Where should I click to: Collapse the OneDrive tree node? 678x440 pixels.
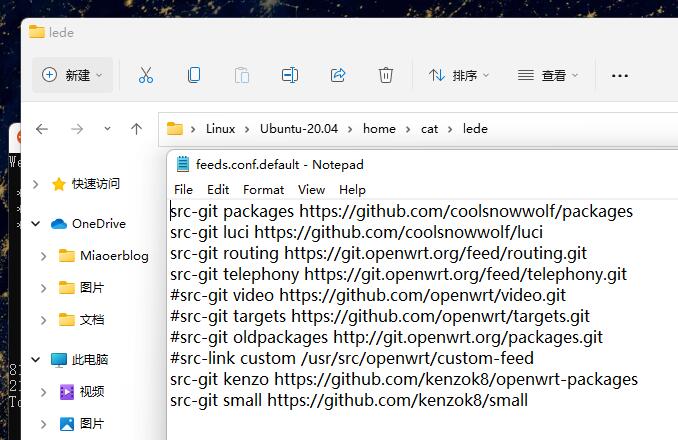click(35, 224)
